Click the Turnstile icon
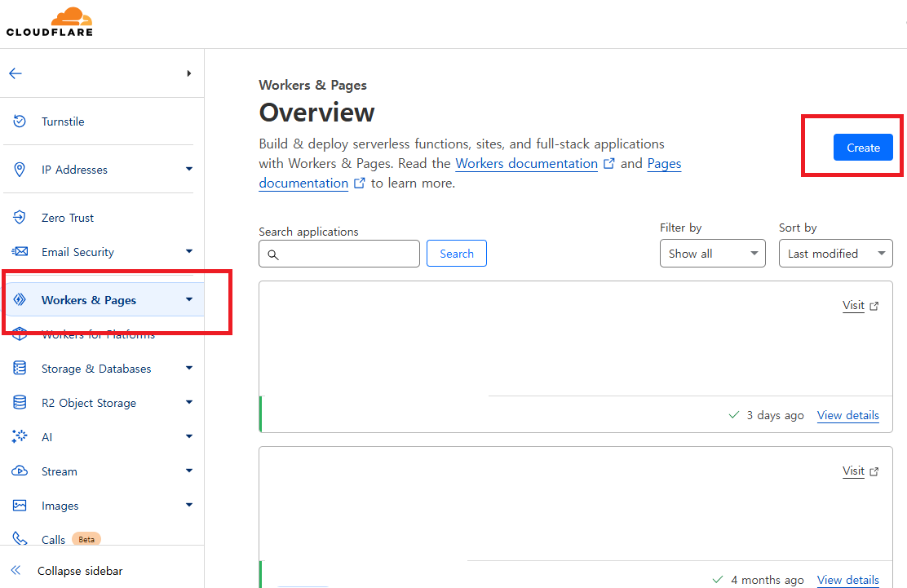The image size is (907, 588). click(20, 122)
